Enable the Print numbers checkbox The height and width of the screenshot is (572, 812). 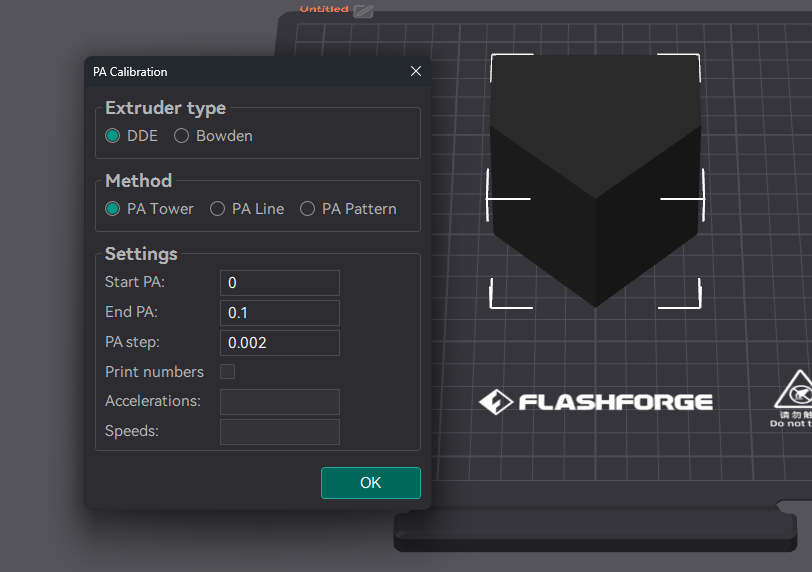228,372
